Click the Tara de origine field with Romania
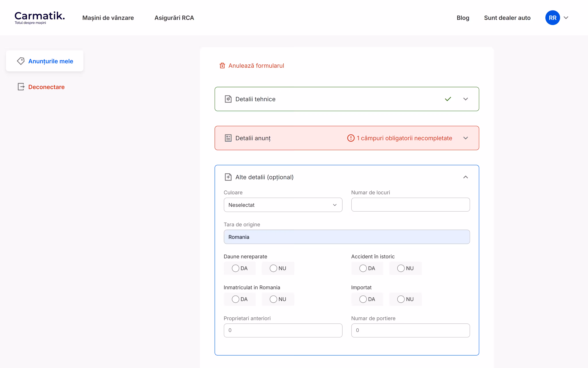 click(347, 237)
